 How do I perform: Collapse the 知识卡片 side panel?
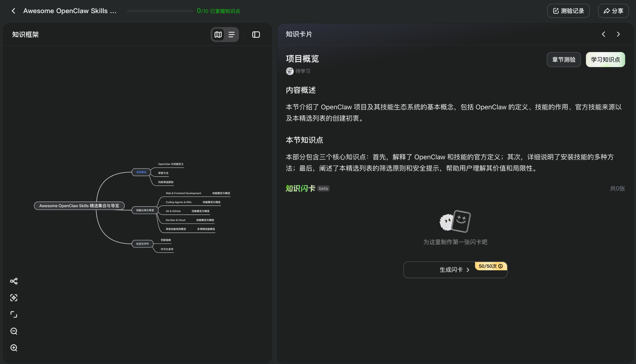tap(256, 34)
